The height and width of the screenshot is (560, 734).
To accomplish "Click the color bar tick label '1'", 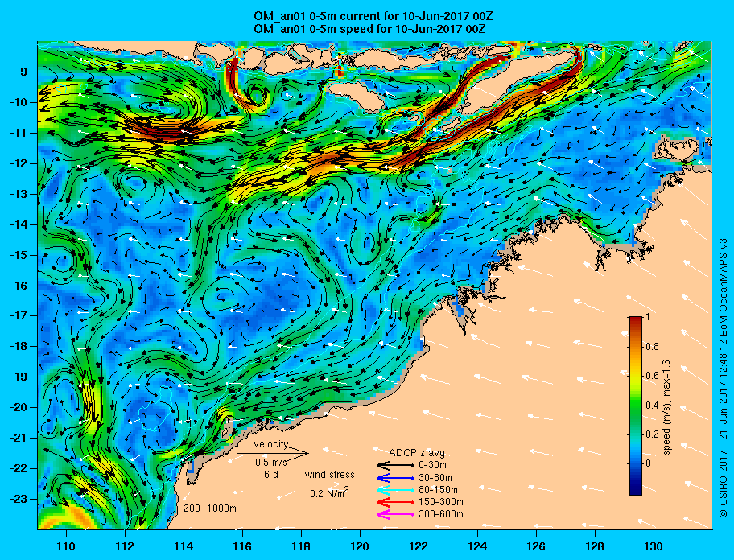I will point(647,317).
